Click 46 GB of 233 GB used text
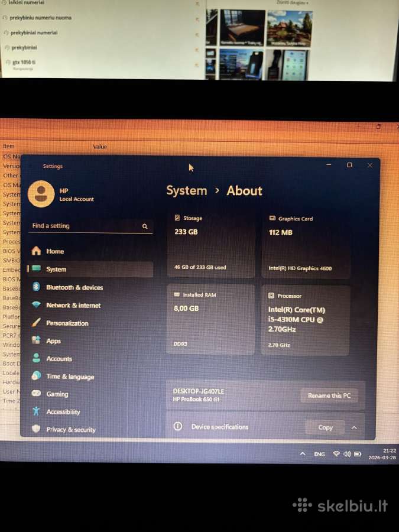399x532 pixels. click(200, 267)
